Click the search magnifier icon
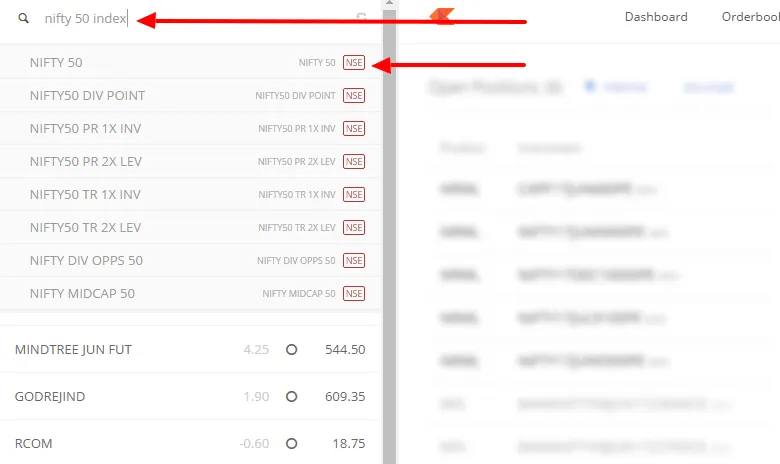The image size is (780, 464). [x=23, y=18]
